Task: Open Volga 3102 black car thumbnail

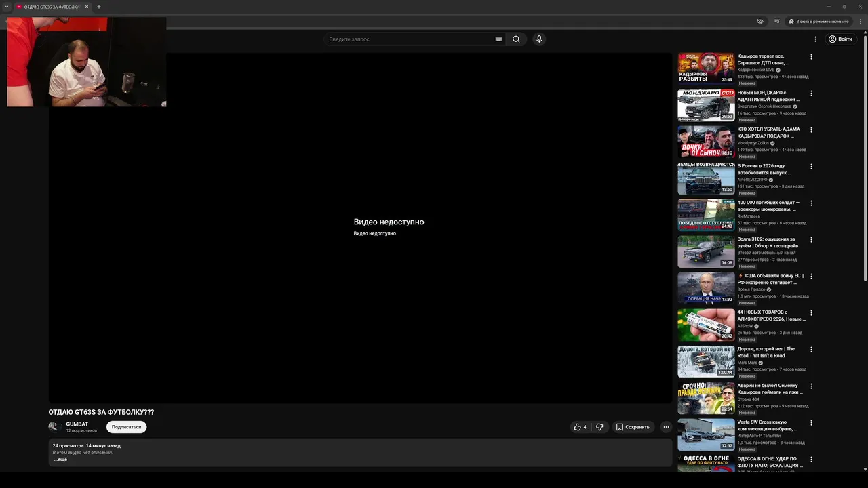Action: click(x=706, y=251)
